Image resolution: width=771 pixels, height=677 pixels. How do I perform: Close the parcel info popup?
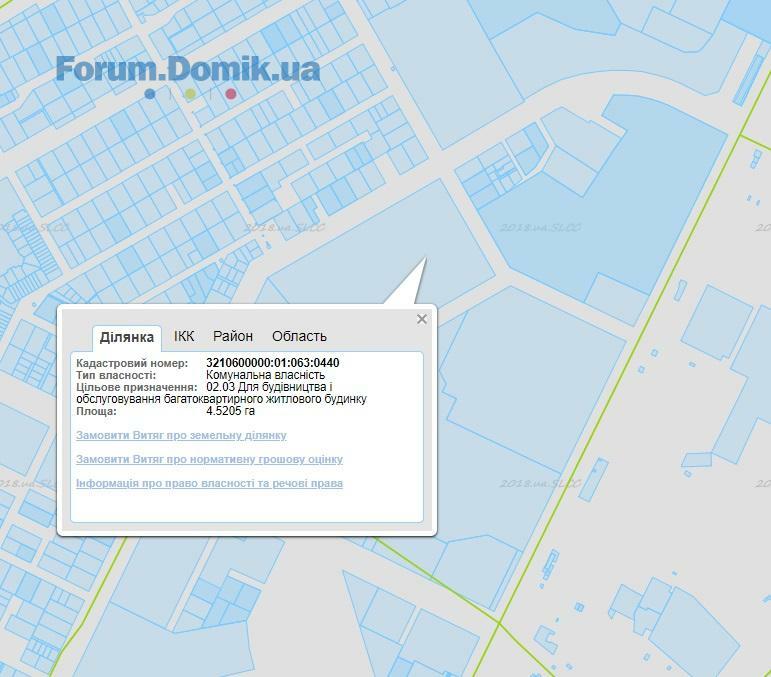click(x=421, y=319)
